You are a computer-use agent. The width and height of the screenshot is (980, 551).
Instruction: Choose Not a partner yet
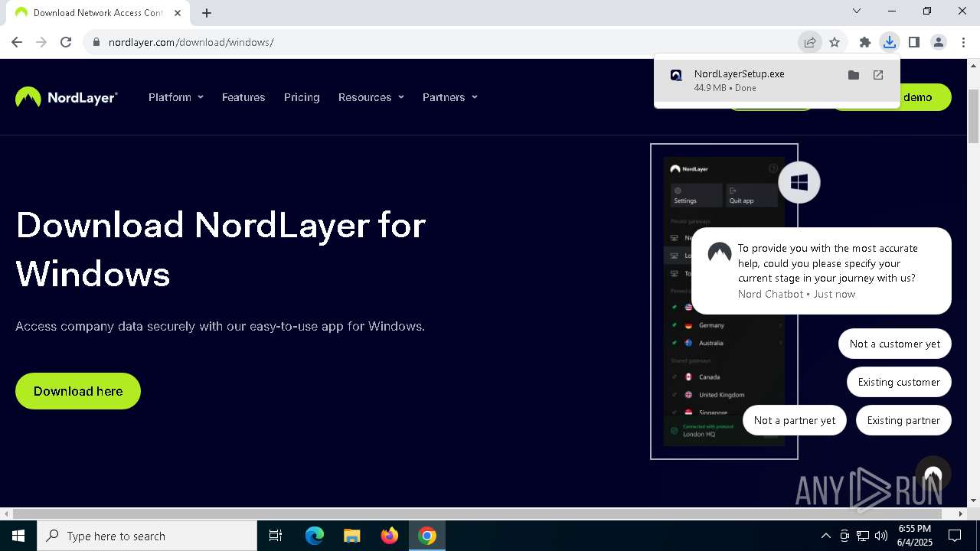coord(795,420)
